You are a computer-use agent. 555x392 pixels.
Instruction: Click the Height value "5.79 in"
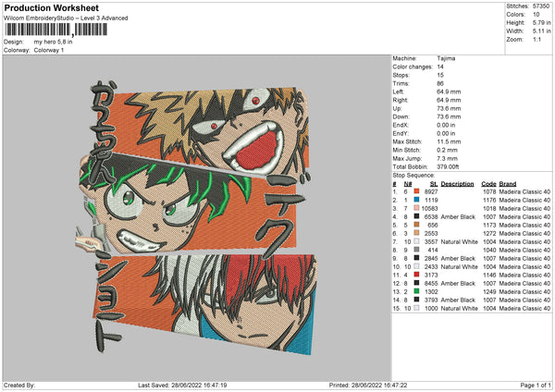point(541,22)
